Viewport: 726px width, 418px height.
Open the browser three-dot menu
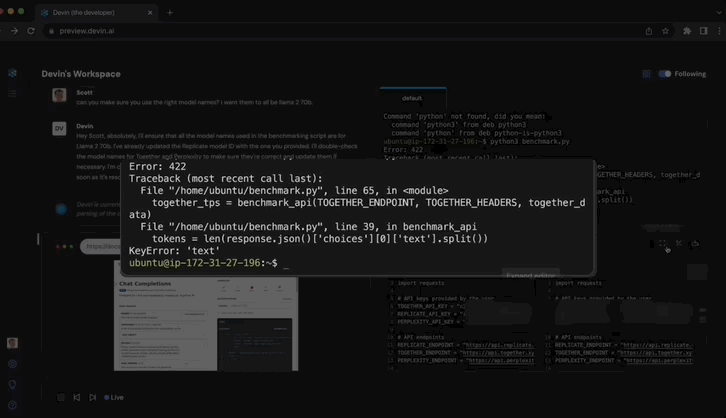718,31
